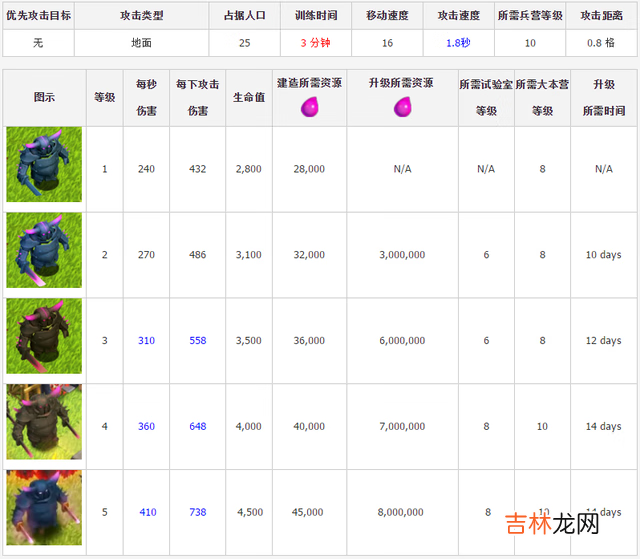The height and width of the screenshot is (559, 640).
Task: Click the '4,500' hitpoints cell
Action: pos(250,512)
